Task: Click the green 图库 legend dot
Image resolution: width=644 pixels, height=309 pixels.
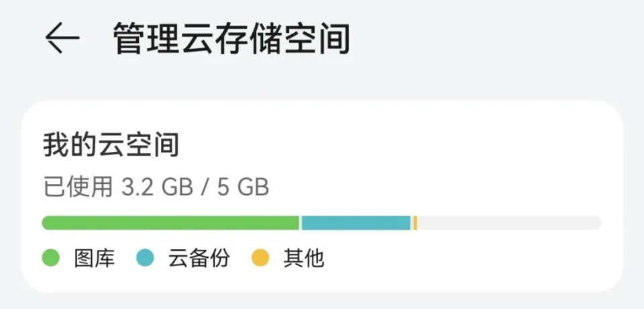Action: coord(51,258)
